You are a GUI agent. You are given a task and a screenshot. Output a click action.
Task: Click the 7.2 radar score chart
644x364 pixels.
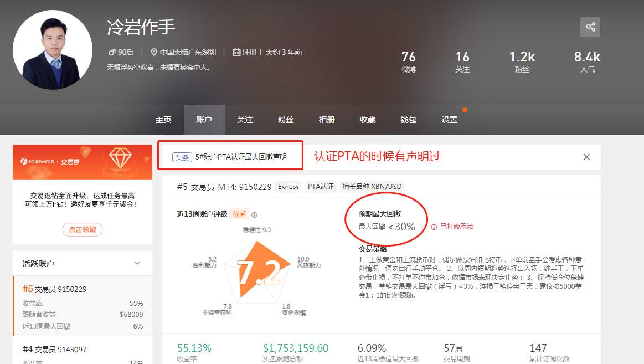point(257,271)
